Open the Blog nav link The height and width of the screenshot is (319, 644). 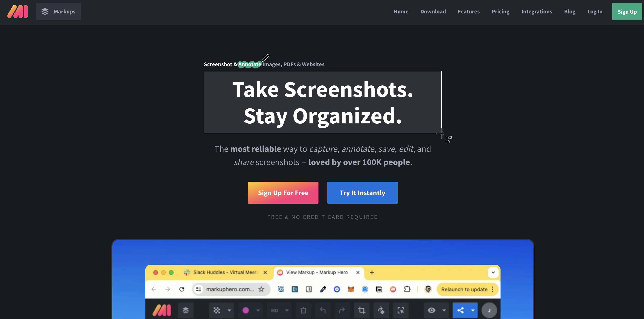point(570,11)
